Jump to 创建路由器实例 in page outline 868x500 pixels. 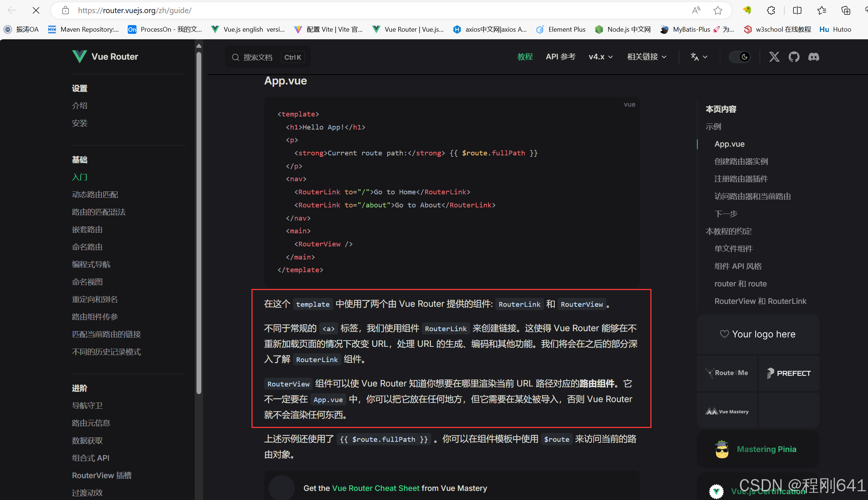(x=741, y=161)
